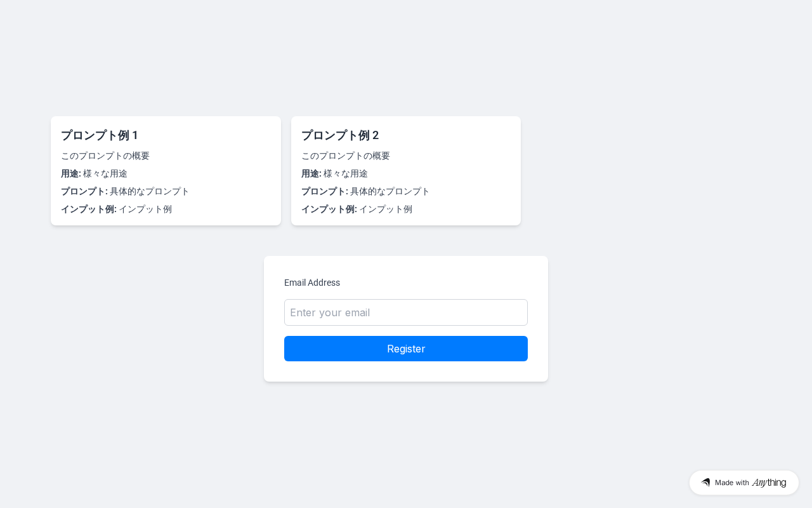Click the bold プロンプト: label in first card
The height and width of the screenshot is (508, 812).
pos(84,191)
